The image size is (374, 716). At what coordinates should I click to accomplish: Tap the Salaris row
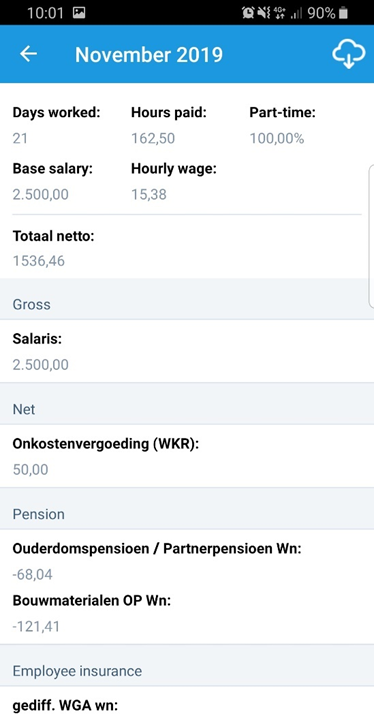coord(187,351)
